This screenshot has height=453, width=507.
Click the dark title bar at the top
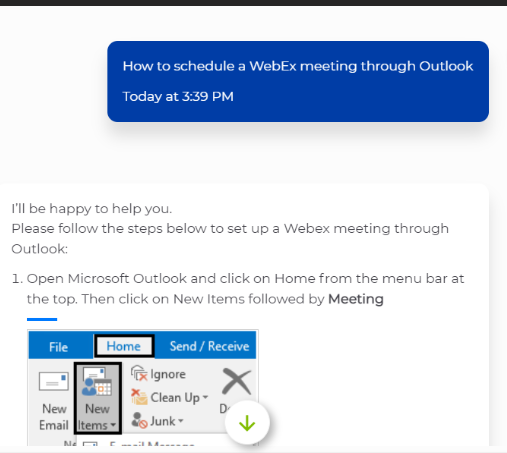point(253,3)
